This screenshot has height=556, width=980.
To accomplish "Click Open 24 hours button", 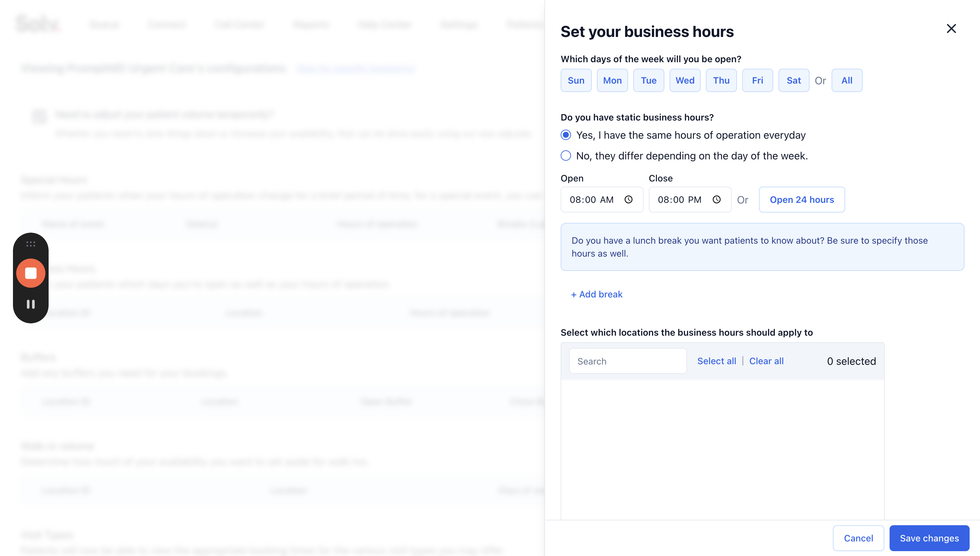I will click(801, 199).
